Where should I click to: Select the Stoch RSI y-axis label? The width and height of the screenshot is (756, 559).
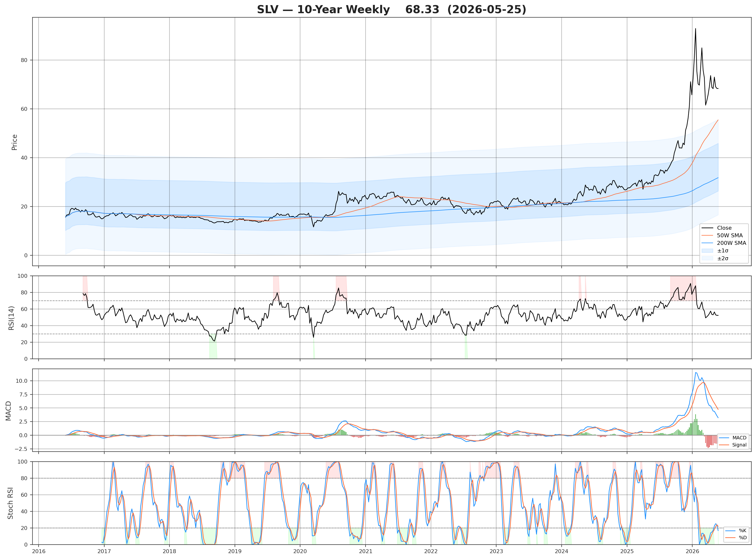pos(10,503)
